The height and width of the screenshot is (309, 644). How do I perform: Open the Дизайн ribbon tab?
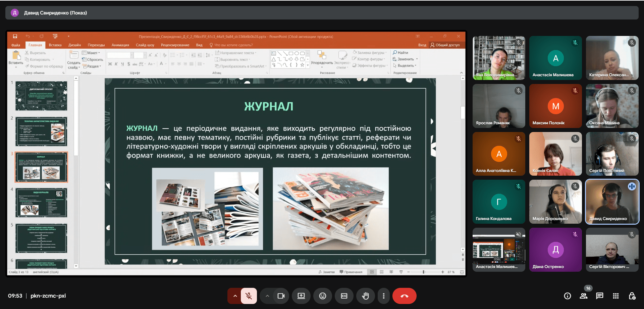tap(74, 45)
